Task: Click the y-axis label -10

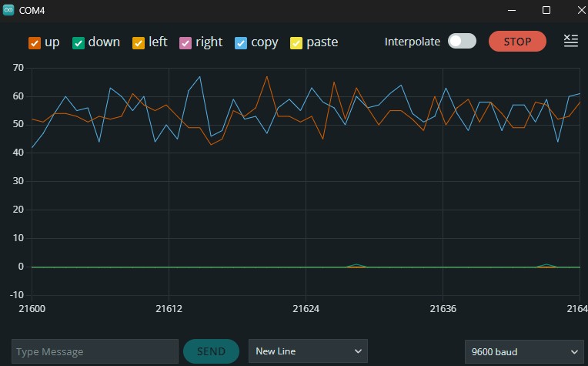Action: tap(17, 294)
